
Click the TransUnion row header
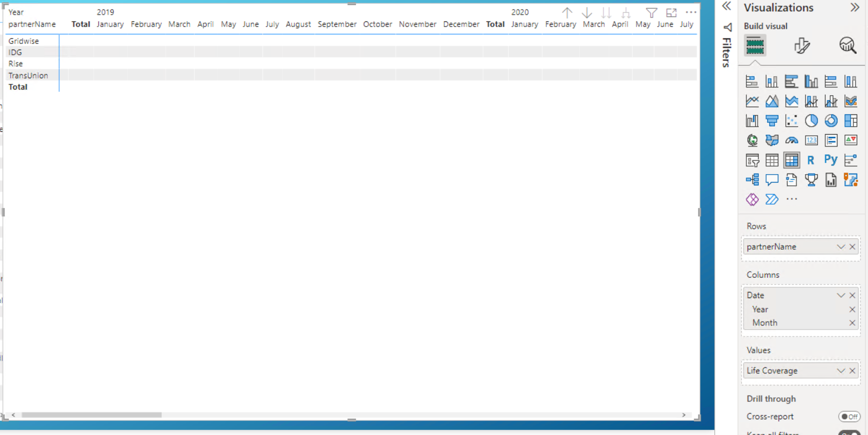(28, 76)
